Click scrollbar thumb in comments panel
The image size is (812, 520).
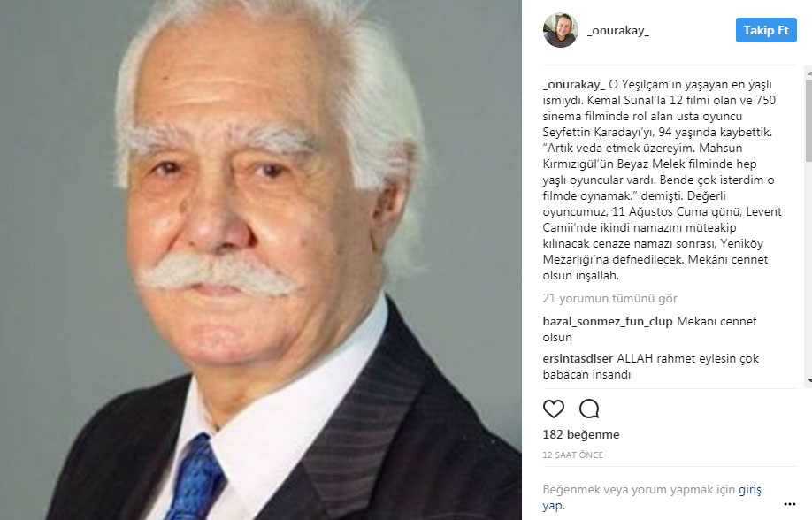coord(808,119)
